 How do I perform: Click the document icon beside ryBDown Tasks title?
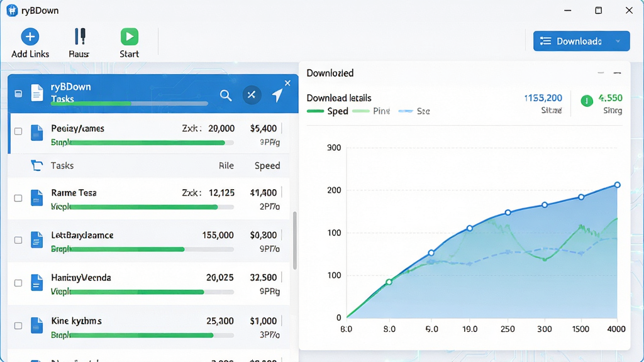click(37, 93)
